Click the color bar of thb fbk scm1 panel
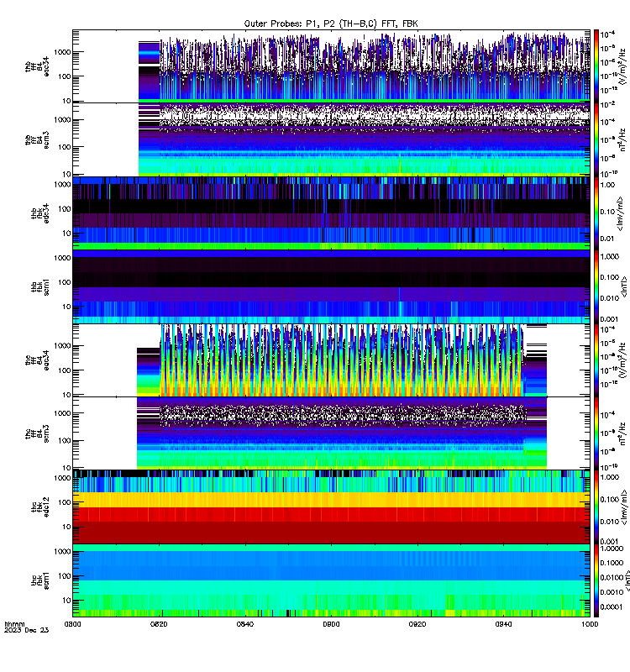630x672 pixels. 596,286
